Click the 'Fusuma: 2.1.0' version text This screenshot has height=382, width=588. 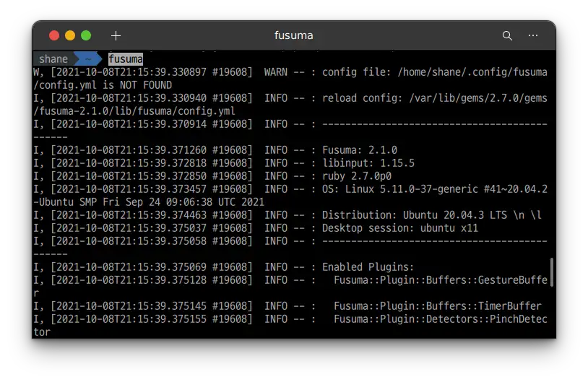pyautogui.click(x=360, y=150)
